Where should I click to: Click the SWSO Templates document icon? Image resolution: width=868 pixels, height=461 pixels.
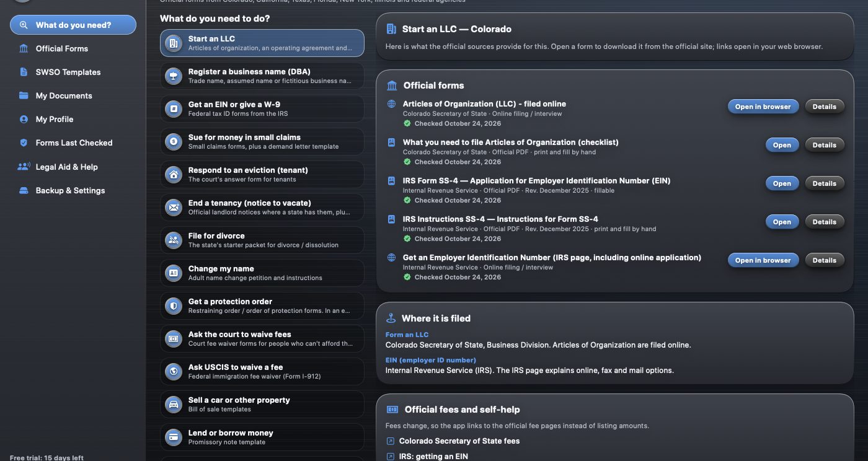coord(24,72)
